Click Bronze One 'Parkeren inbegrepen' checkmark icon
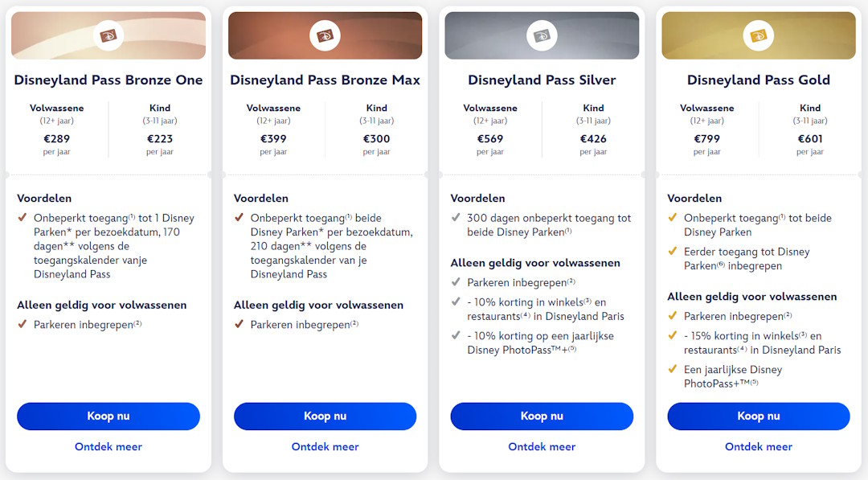 click(x=23, y=325)
